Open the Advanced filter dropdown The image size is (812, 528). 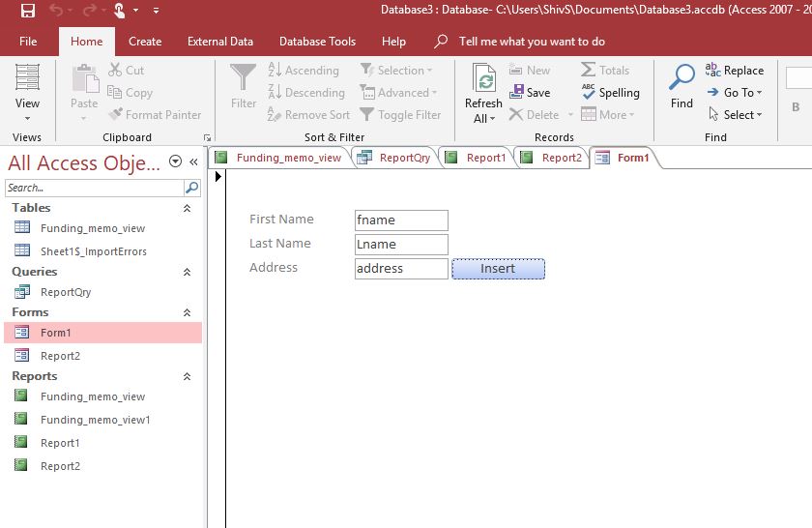click(398, 92)
